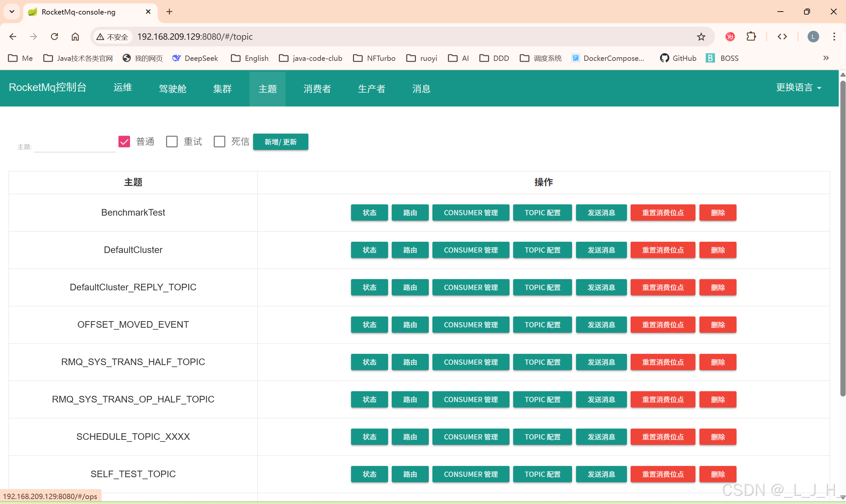Click 删除 for the BenchmarkTest topic
The height and width of the screenshot is (504, 846).
(718, 213)
